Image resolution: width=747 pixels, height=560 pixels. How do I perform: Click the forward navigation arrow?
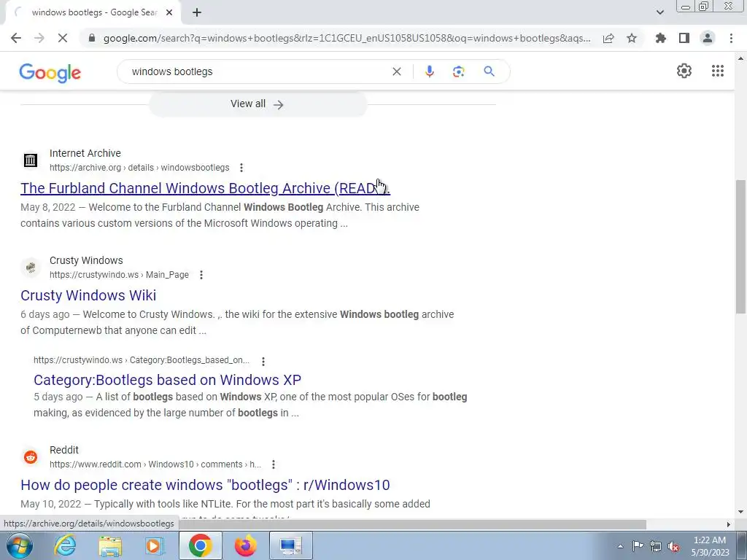[x=39, y=38]
